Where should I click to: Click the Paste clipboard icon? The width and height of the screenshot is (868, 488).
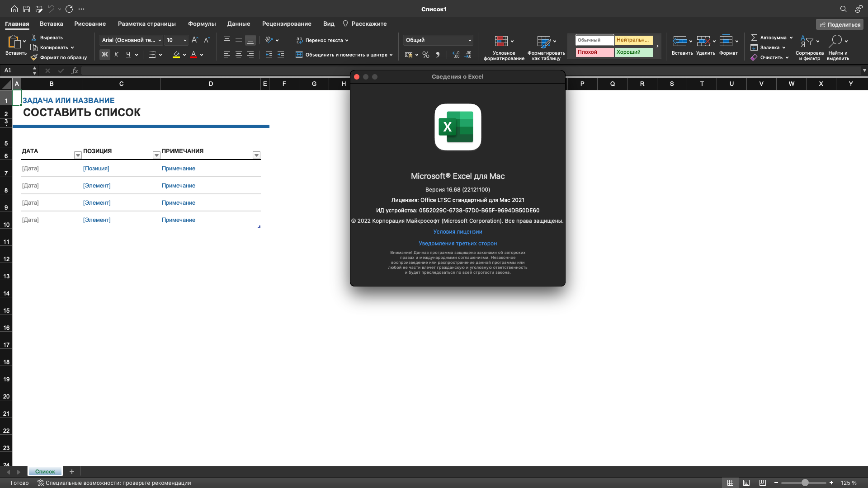point(14,42)
